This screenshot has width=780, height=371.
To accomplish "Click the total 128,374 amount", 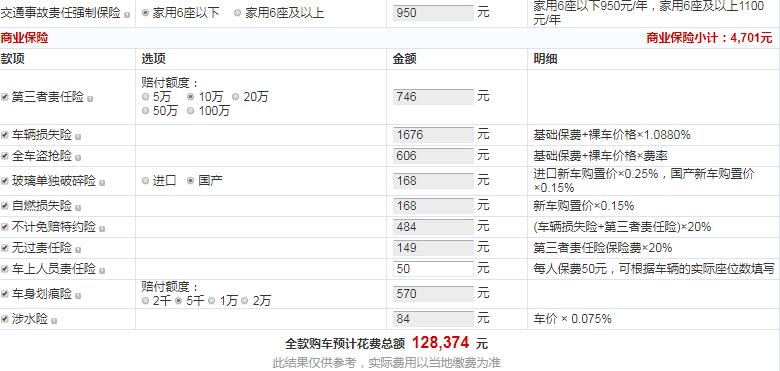I will point(440,343).
